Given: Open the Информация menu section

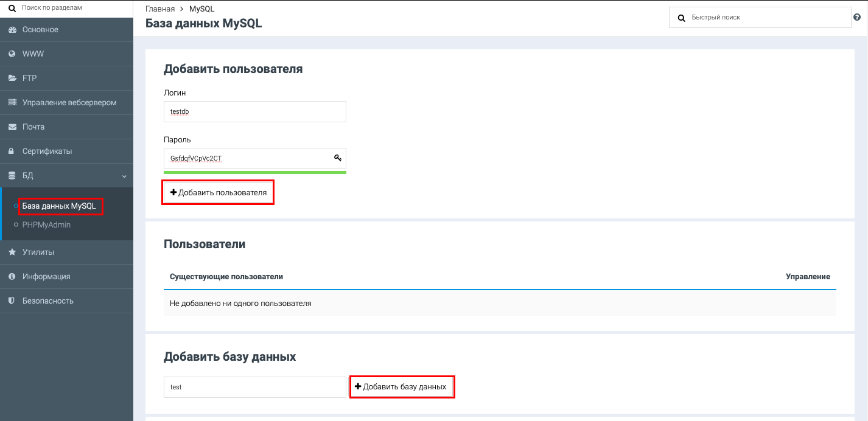Looking at the screenshot, I should point(66,276).
